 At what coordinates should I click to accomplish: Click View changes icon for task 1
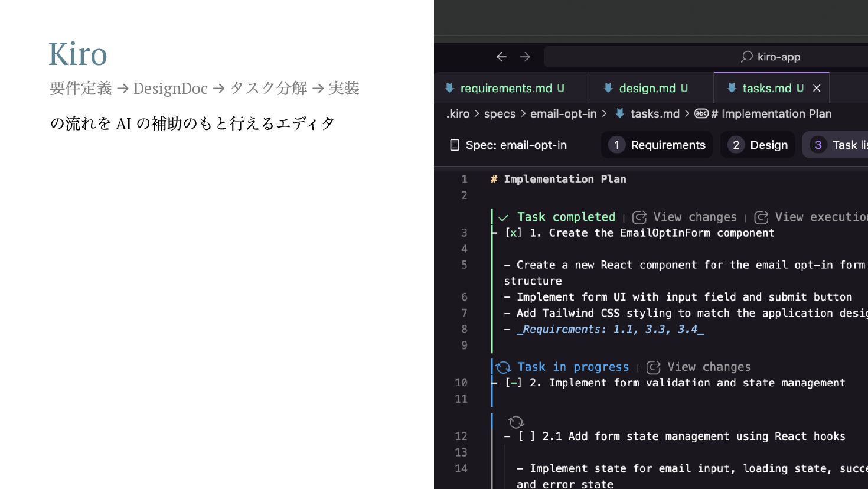point(639,217)
